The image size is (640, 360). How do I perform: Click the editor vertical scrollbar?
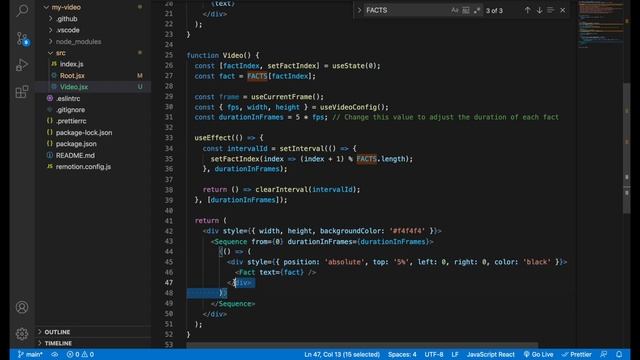point(627,148)
